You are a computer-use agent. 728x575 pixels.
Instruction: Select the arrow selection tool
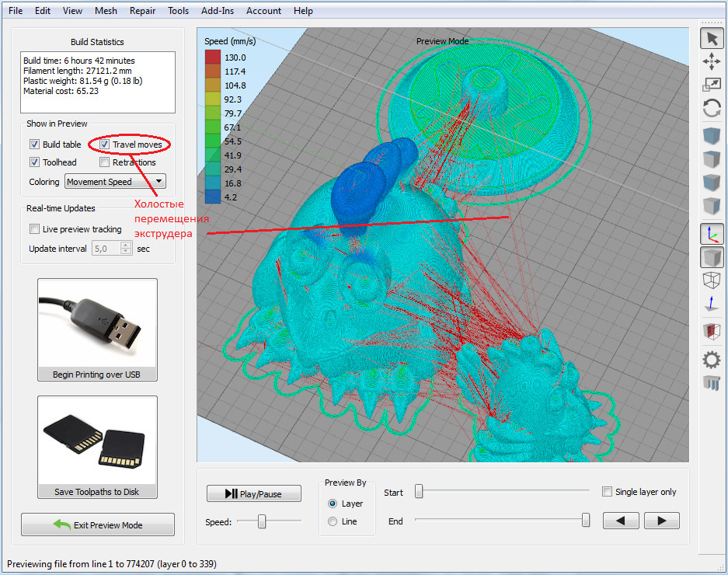point(712,37)
